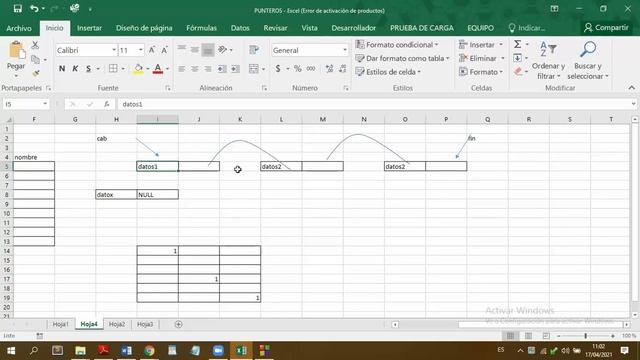Screen dimensions: 640x360
Task: Align text to the left
Action: pos(182,69)
